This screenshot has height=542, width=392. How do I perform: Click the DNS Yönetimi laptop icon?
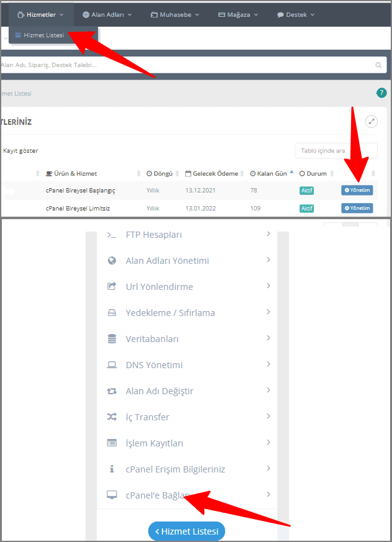112,365
